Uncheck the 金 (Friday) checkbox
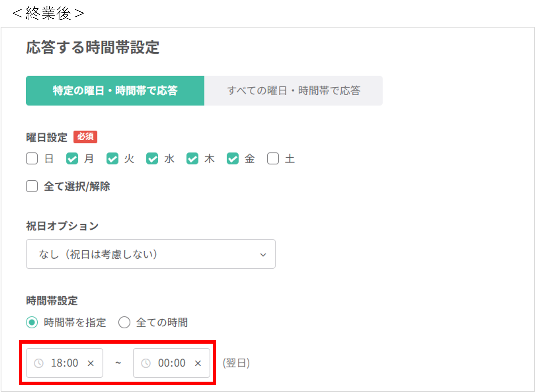 pos(233,159)
